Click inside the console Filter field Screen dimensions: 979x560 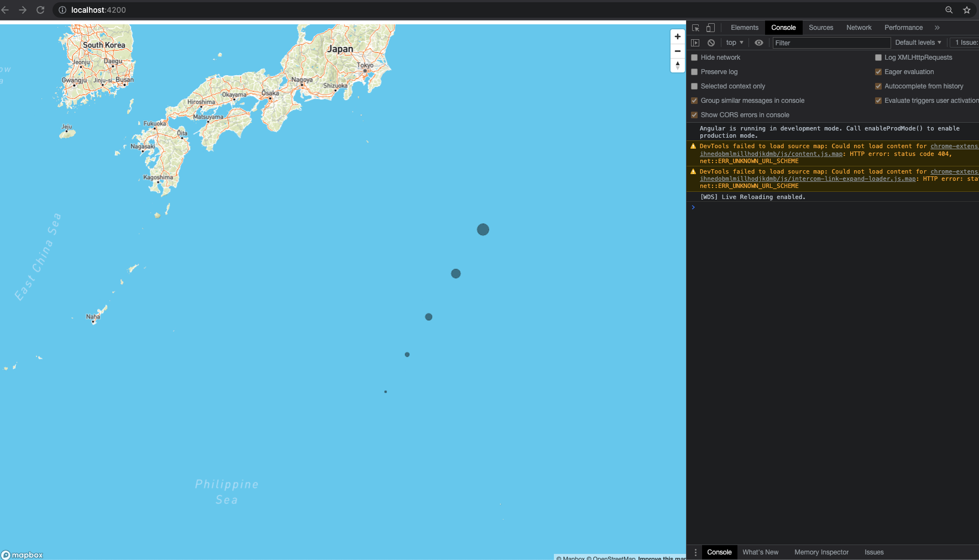(829, 43)
